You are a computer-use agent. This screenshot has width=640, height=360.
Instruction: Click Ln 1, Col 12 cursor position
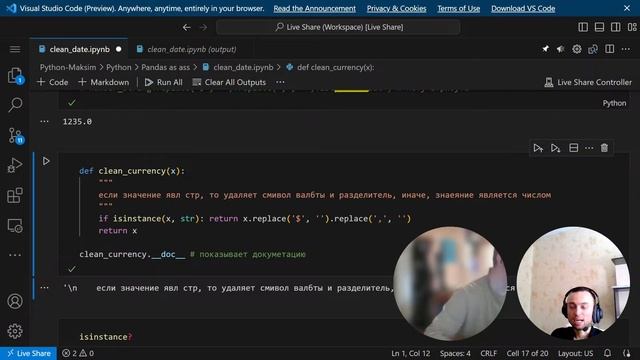click(x=411, y=353)
